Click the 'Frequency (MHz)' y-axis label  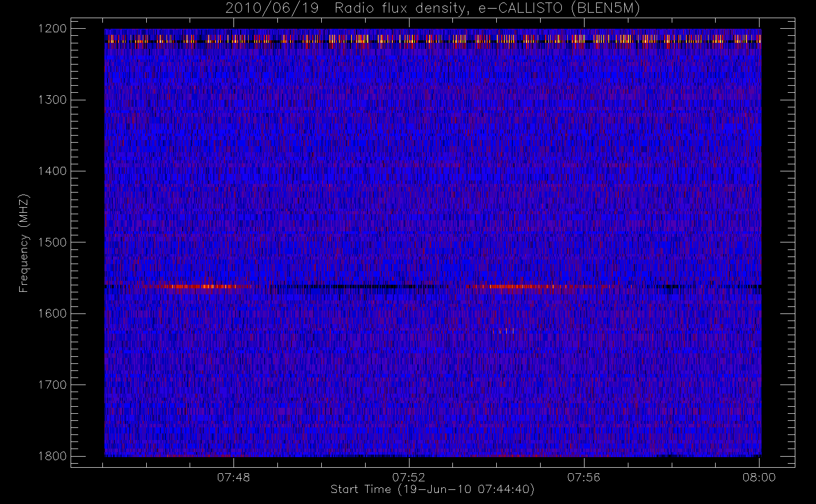(24, 243)
